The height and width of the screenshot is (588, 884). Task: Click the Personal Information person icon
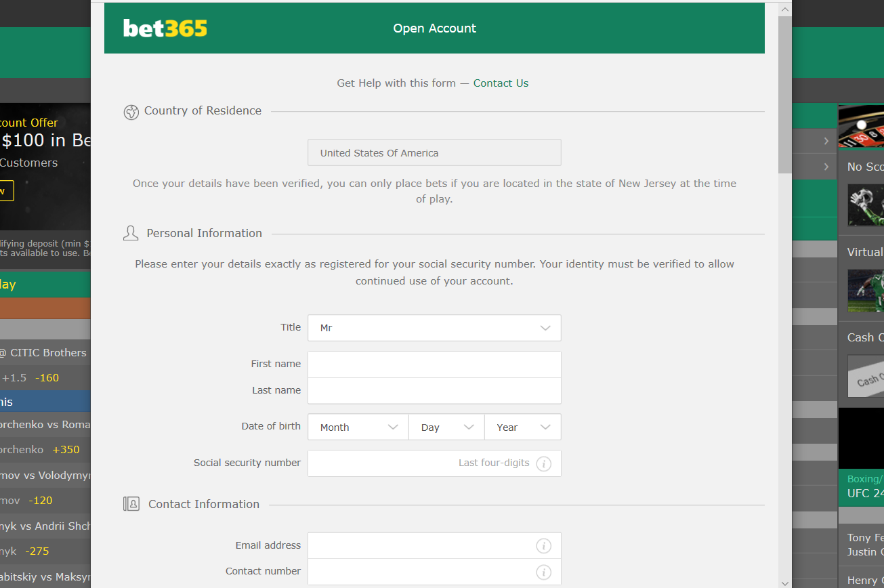[x=131, y=234]
